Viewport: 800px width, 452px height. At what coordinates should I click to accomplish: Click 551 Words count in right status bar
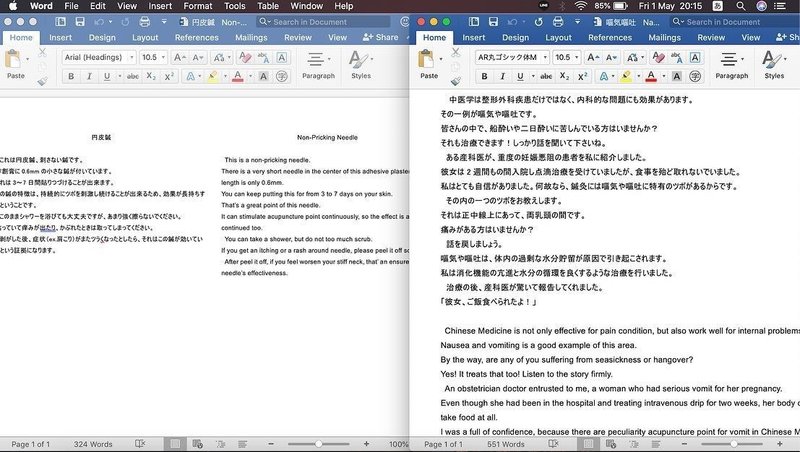pos(506,444)
